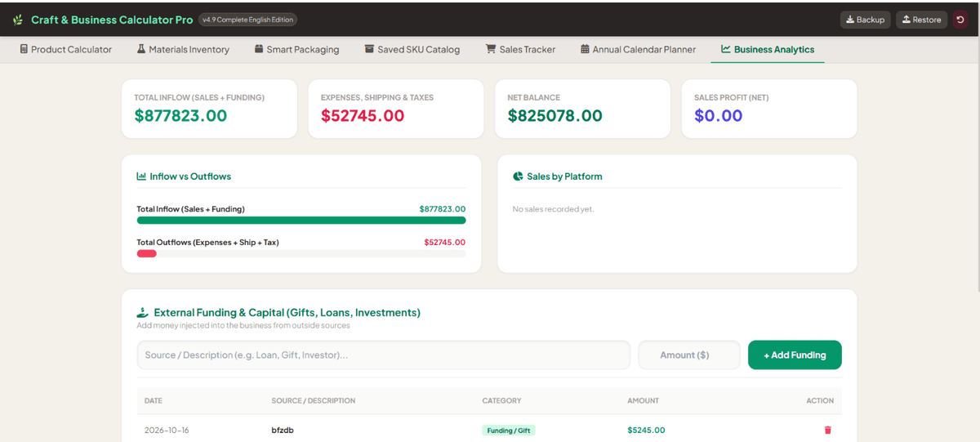Click the Inflow vs Outflows chart icon
The height and width of the screenshot is (442, 980).
coord(141,176)
